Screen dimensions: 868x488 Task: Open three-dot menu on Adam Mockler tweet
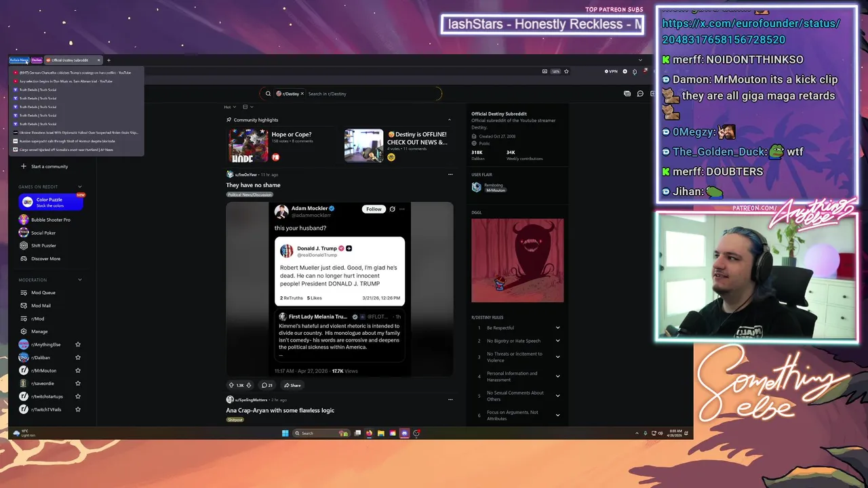[402, 209]
